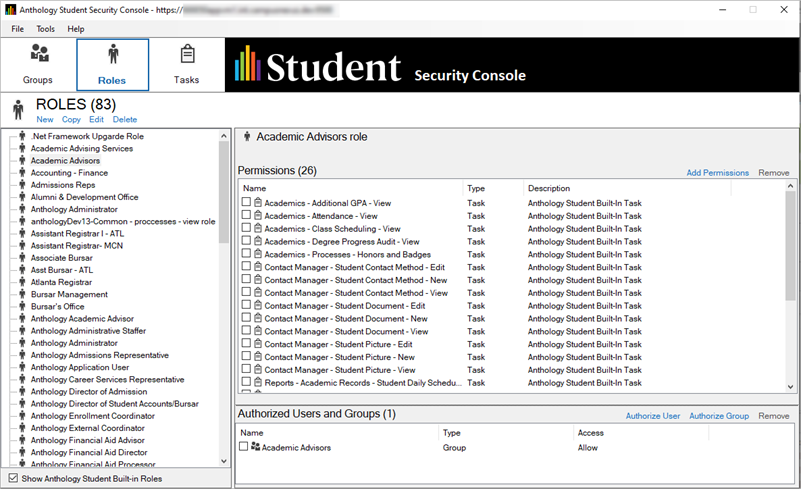
Task: Click Remove in Permissions header
Action: [x=773, y=173]
